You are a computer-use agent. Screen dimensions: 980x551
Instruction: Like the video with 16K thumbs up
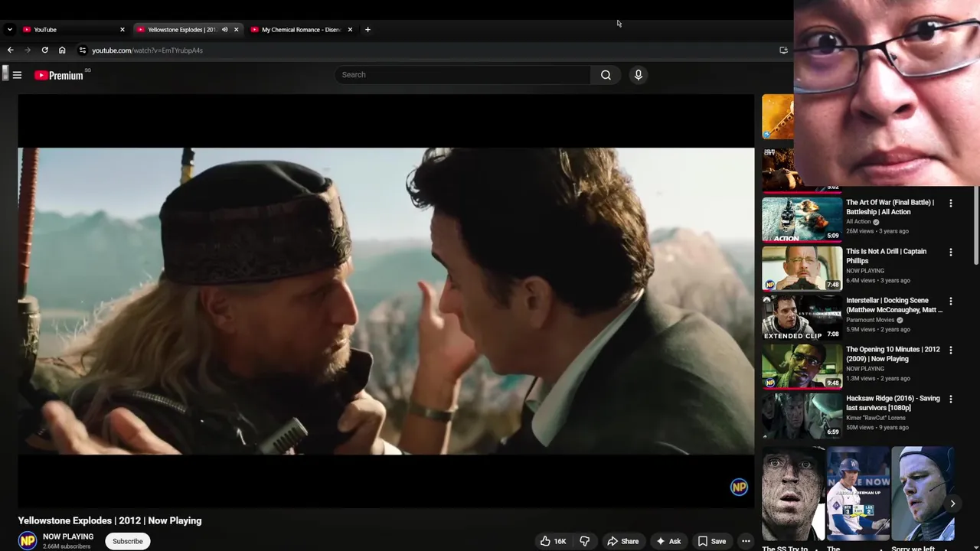pyautogui.click(x=553, y=541)
